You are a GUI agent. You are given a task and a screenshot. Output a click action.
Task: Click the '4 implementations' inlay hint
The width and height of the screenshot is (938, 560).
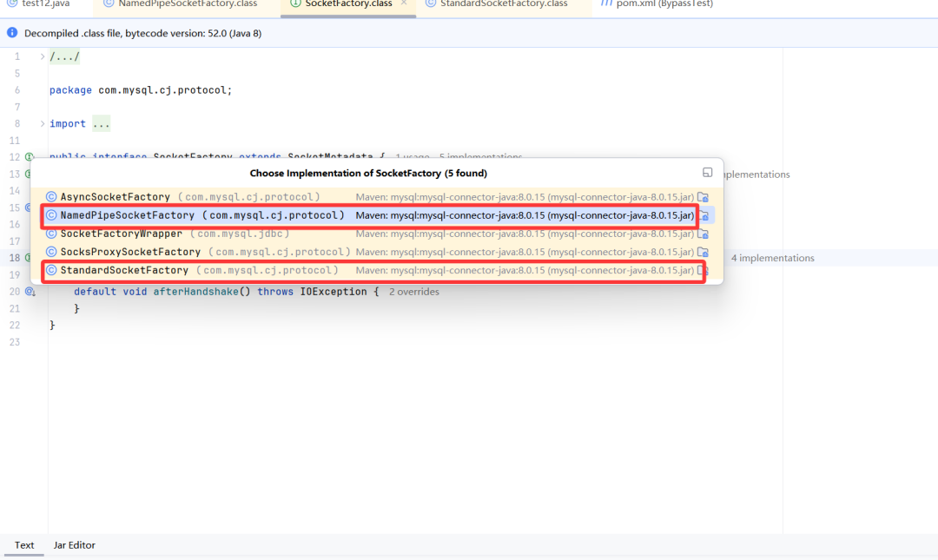[x=772, y=258]
